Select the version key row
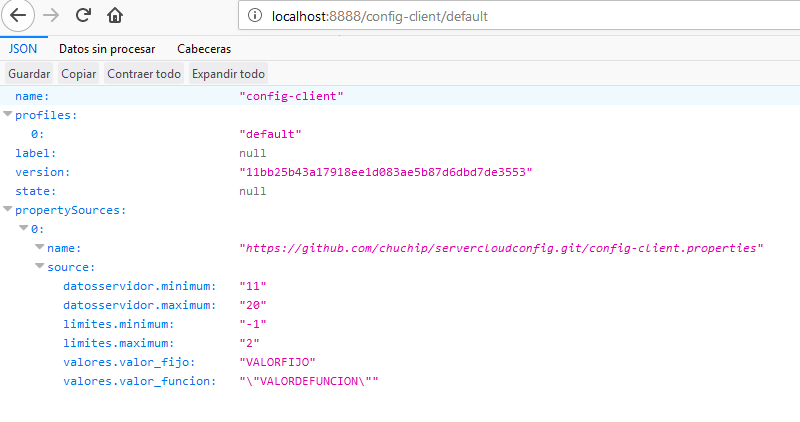 [x=36, y=172]
